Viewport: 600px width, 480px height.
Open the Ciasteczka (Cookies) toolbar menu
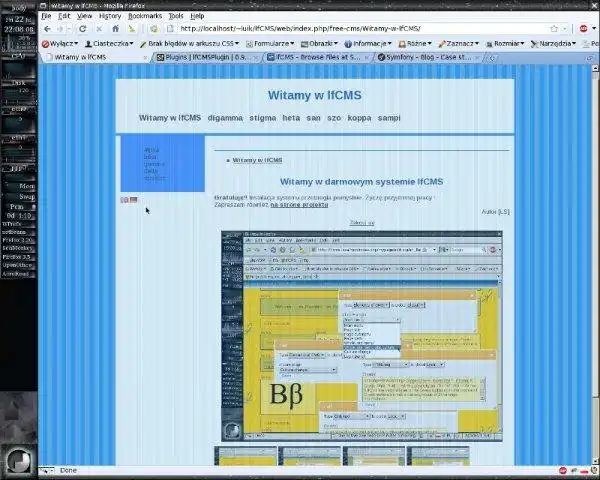[109, 44]
